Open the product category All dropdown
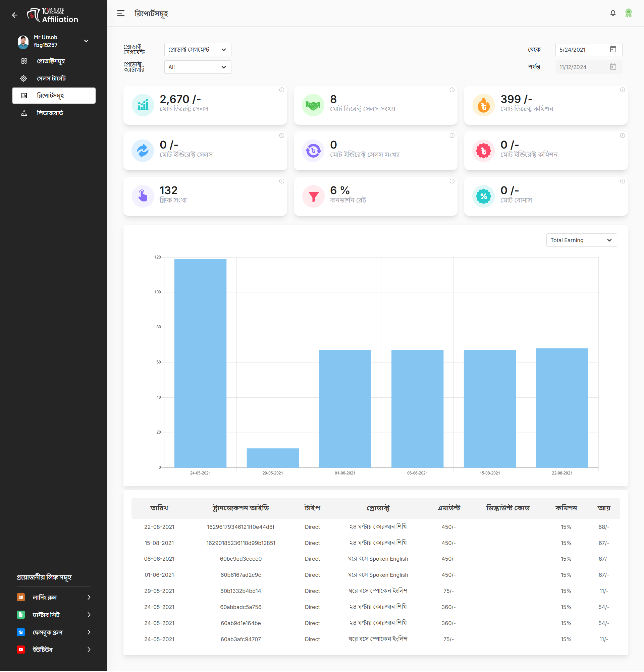Image resolution: width=644 pixels, height=672 pixels. click(198, 67)
